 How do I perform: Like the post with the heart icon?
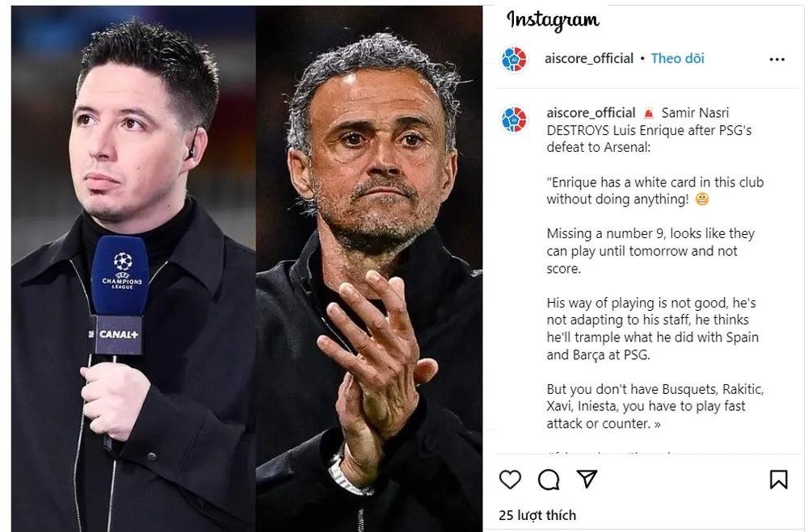coord(510,480)
